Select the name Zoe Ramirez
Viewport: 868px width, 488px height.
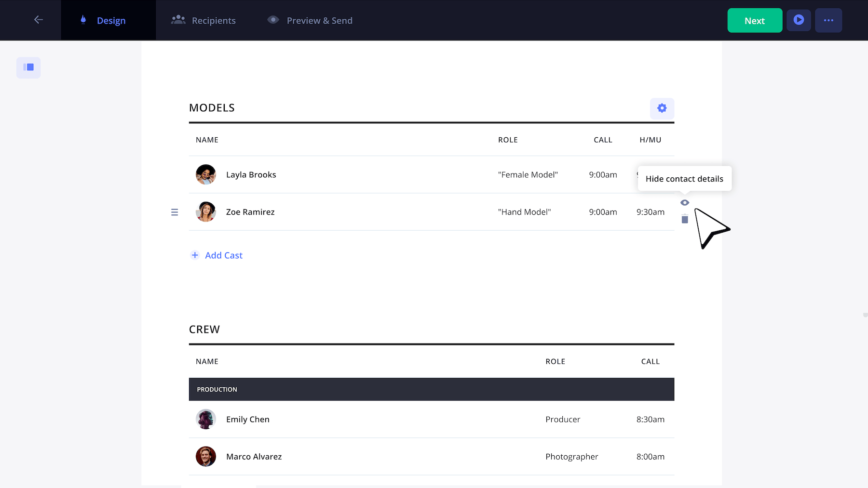(x=250, y=212)
